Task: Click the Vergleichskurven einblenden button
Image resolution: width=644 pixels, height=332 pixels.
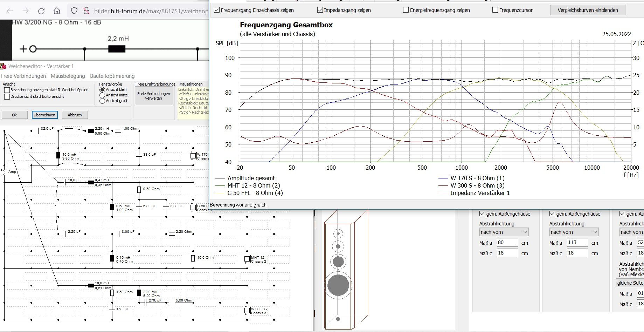Action: pyautogui.click(x=587, y=10)
